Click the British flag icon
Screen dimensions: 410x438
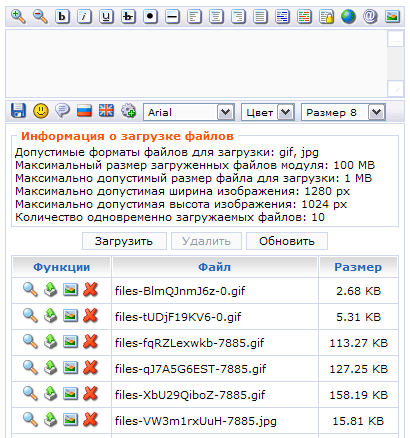tap(106, 111)
